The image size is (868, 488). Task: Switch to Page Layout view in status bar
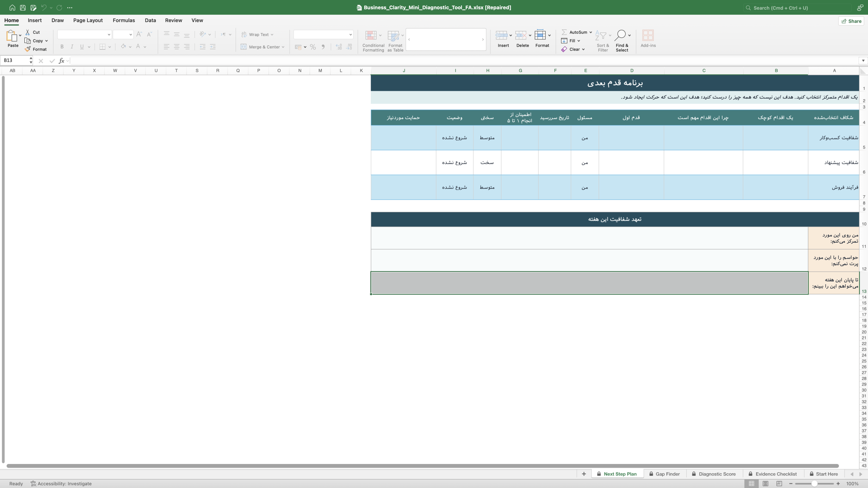(765, 484)
